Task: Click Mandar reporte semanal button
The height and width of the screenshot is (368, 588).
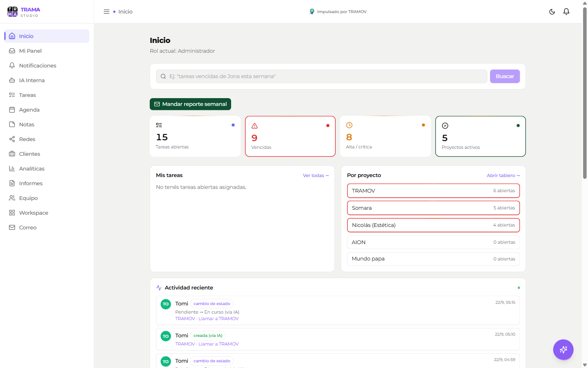Action: click(190, 104)
